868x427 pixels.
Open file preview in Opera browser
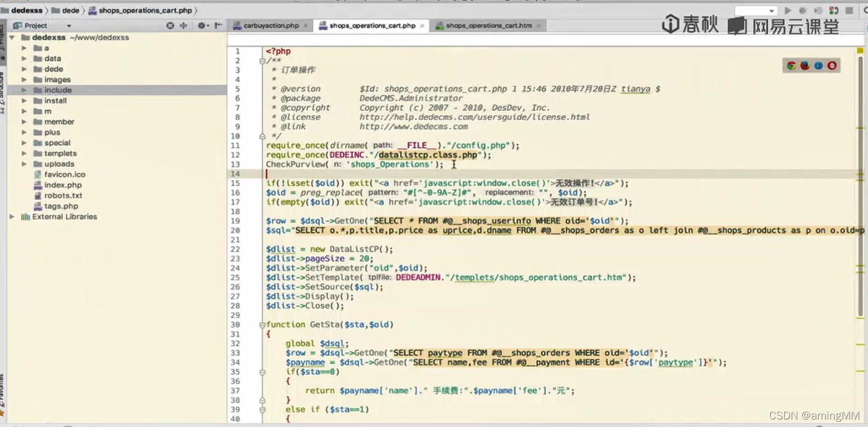832,65
